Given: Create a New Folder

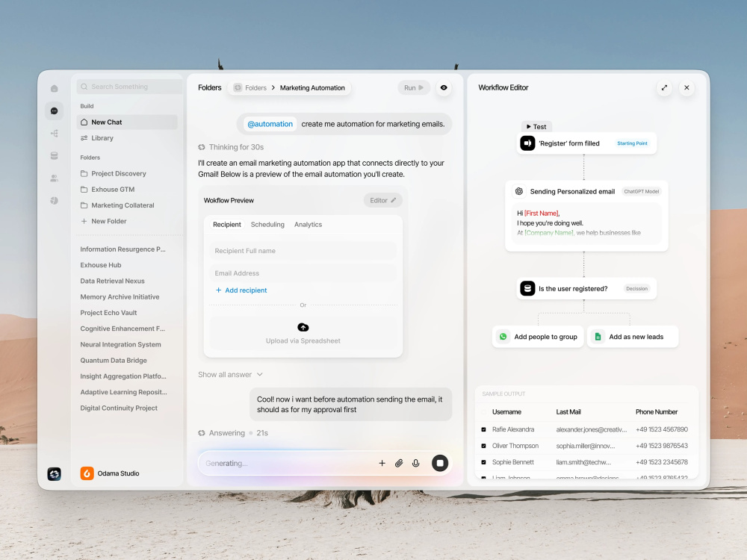Looking at the screenshot, I should pos(103,221).
